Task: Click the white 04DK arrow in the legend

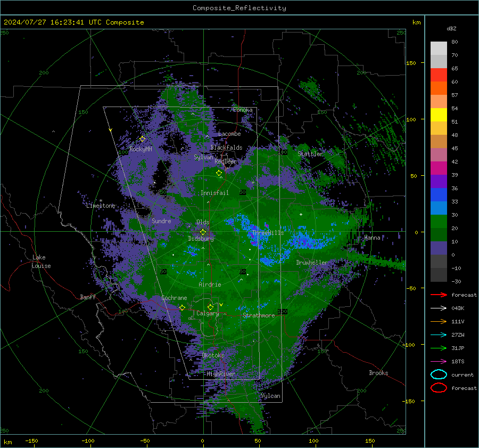Action: tap(439, 308)
